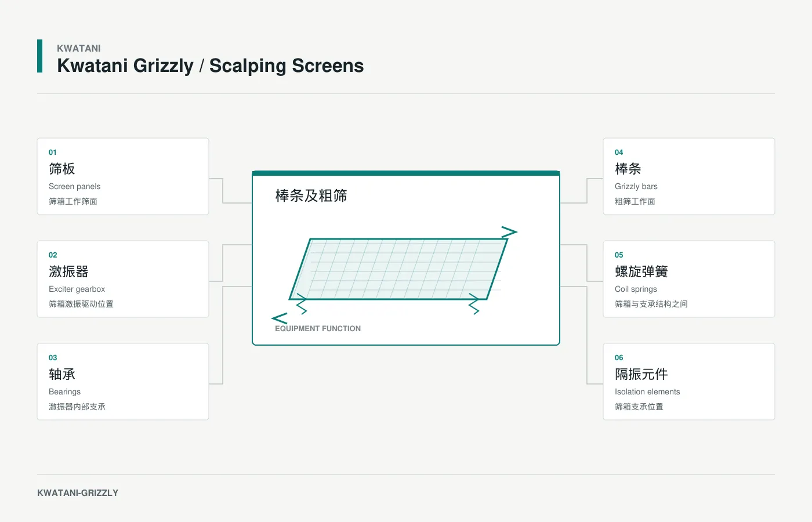The width and height of the screenshot is (812, 522).
Task: Click the KWATANI-GRIZZLY footer text
Action: tap(78, 493)
